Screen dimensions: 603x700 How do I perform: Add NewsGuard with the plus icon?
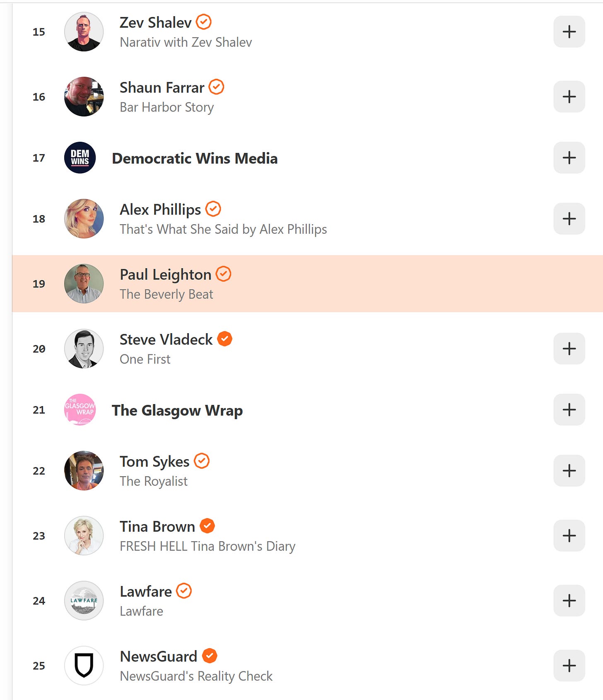pyautogui.click(x=569, y=666)
